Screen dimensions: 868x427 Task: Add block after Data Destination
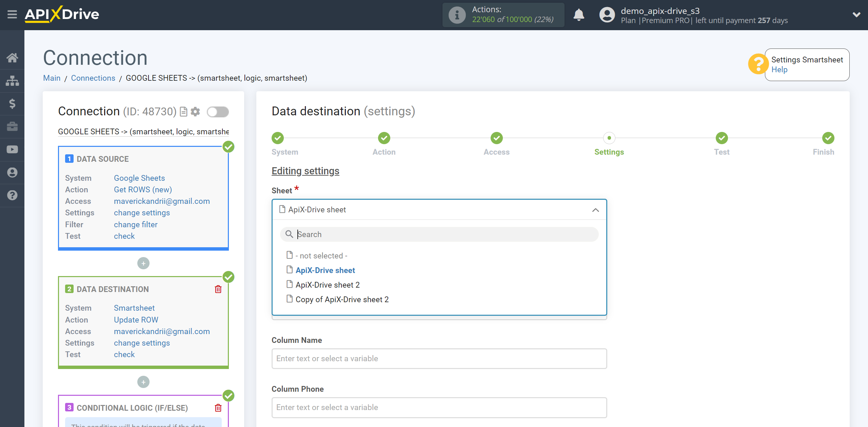click(143, 382)
